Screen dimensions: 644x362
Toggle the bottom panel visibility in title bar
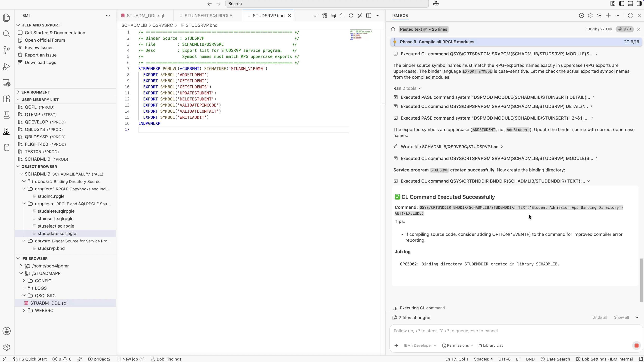630,4
